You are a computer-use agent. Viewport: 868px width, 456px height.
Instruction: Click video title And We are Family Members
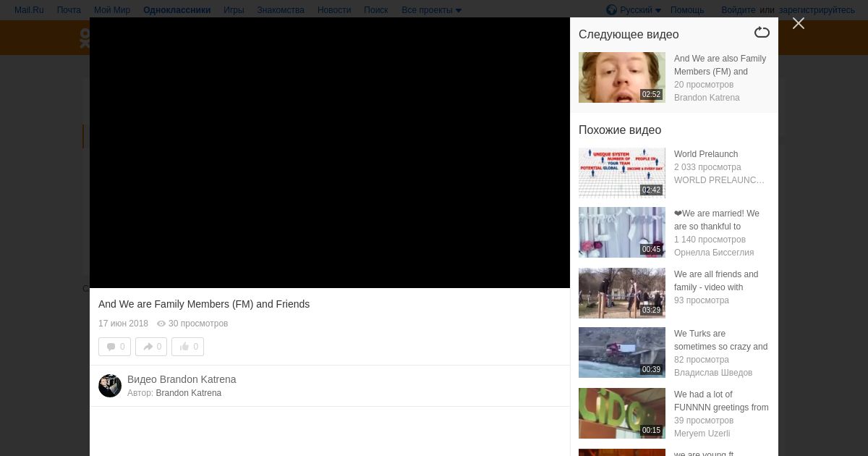(x=204, y=304)
